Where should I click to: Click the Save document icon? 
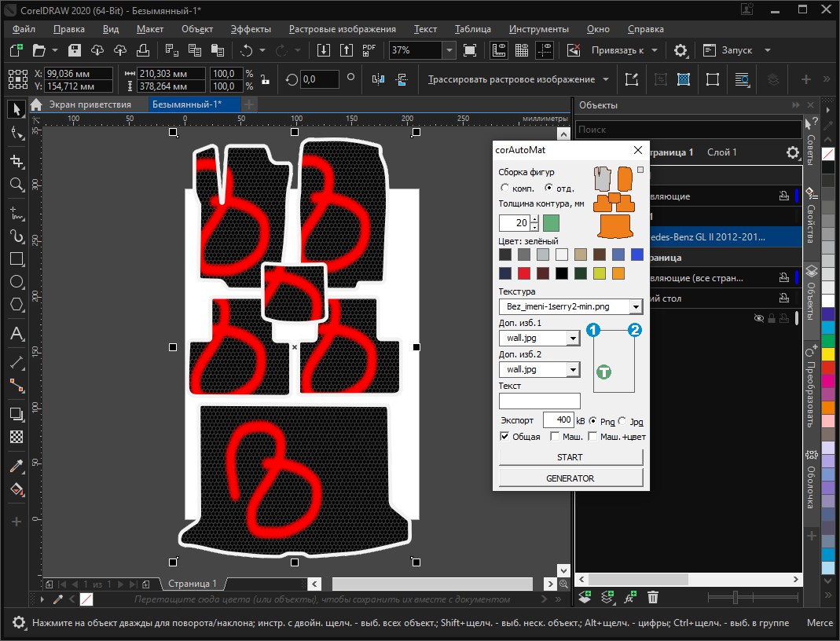75,50
